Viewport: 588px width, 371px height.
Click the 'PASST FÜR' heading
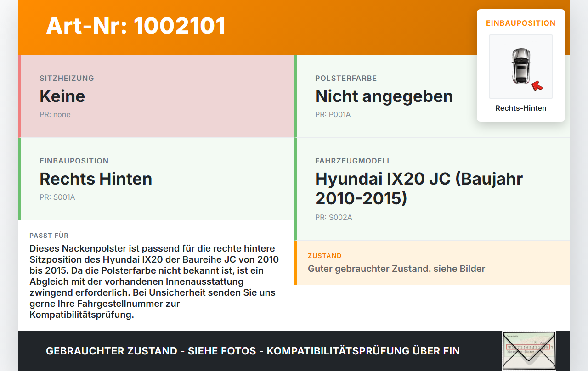pyautogui.click(x=49, y=236)
